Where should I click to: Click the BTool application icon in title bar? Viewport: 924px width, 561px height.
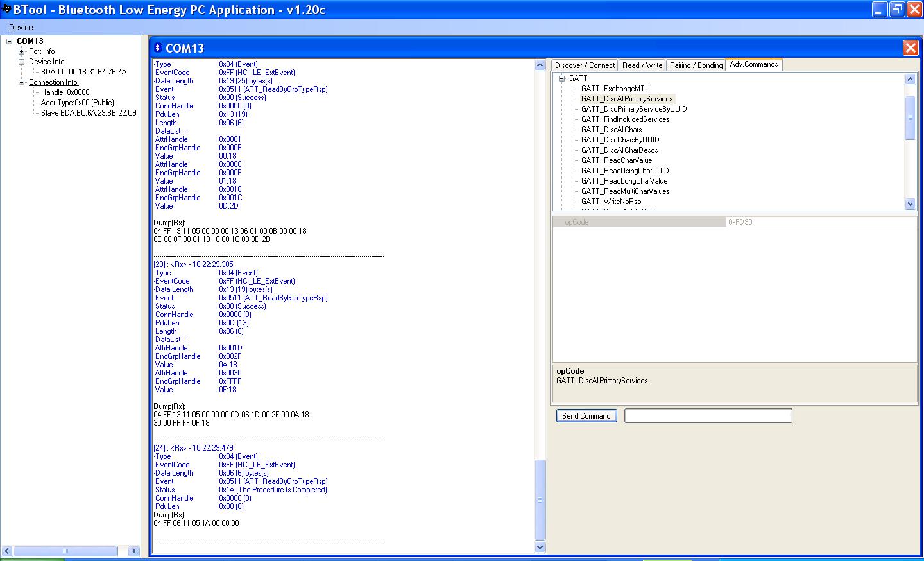[x=7, y=9]
